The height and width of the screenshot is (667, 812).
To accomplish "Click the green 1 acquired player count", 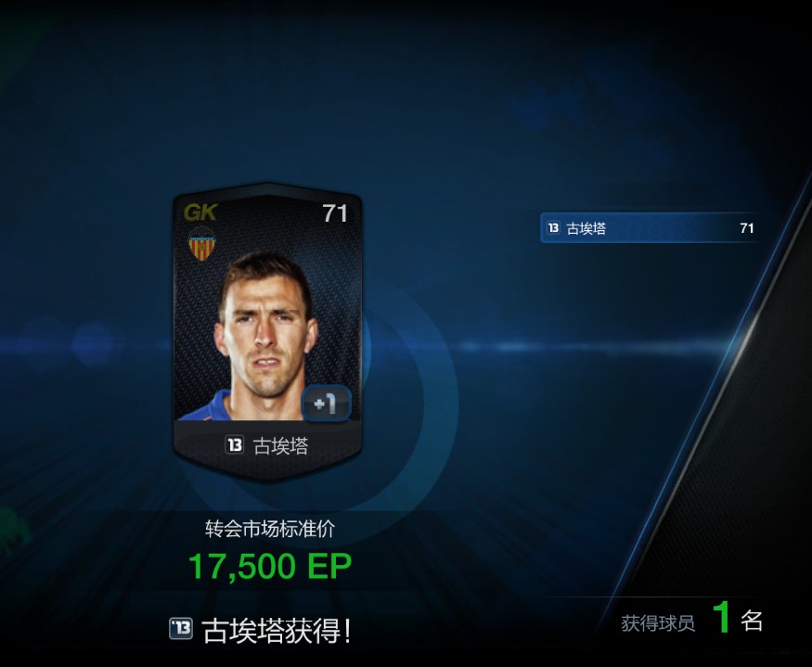I will coord(722,616).
